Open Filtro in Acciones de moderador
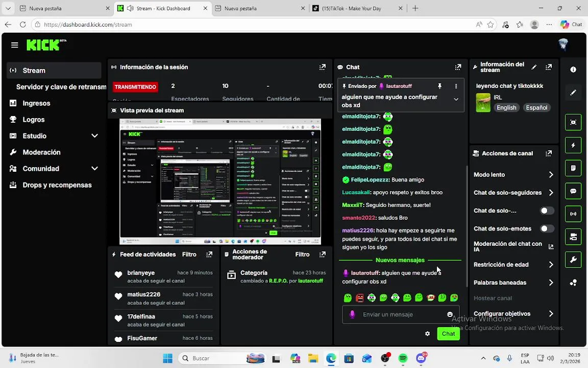Viewport: 588px width, 368px height. click(302, 255)
